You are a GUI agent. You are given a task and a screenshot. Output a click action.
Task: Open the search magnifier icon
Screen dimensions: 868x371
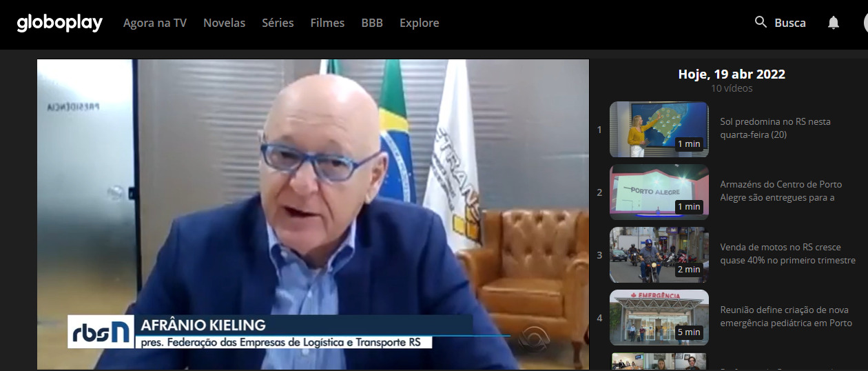(x=761, y=22)
